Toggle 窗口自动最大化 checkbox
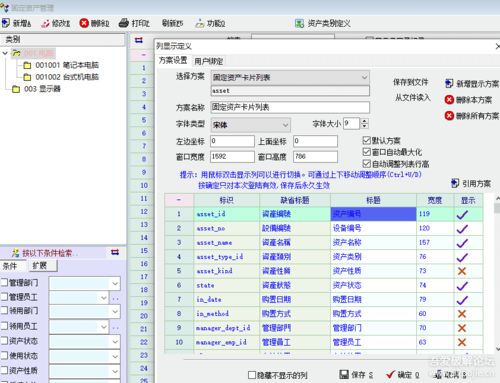 click(x=367, y=152)
